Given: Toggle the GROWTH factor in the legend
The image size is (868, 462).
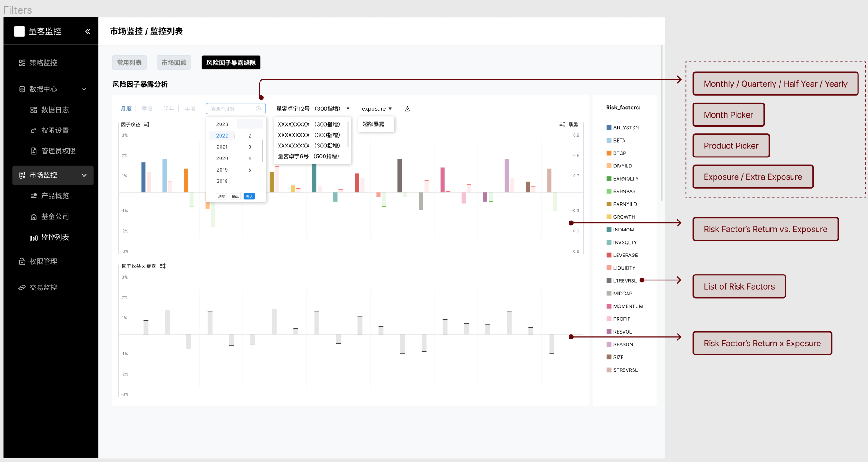Looking at the screenshot, I should click(621, 217).
